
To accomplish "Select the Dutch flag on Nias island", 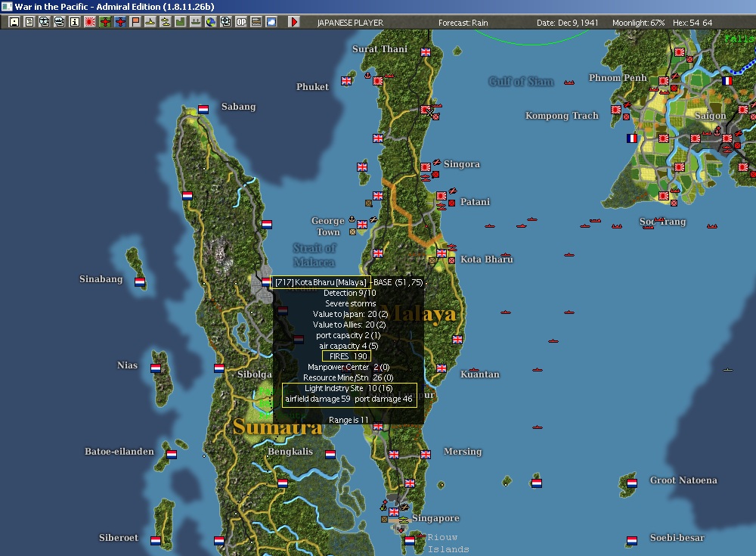I will (156, 368).
